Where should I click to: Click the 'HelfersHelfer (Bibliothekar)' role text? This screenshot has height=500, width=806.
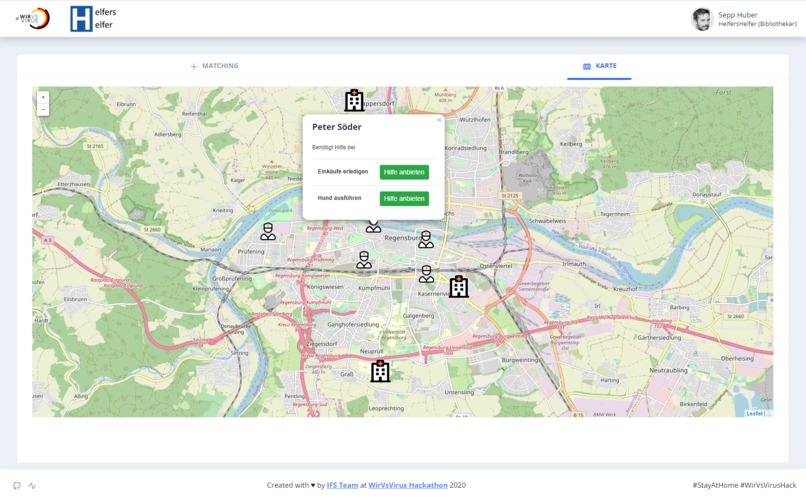click(x=757, y=24)
